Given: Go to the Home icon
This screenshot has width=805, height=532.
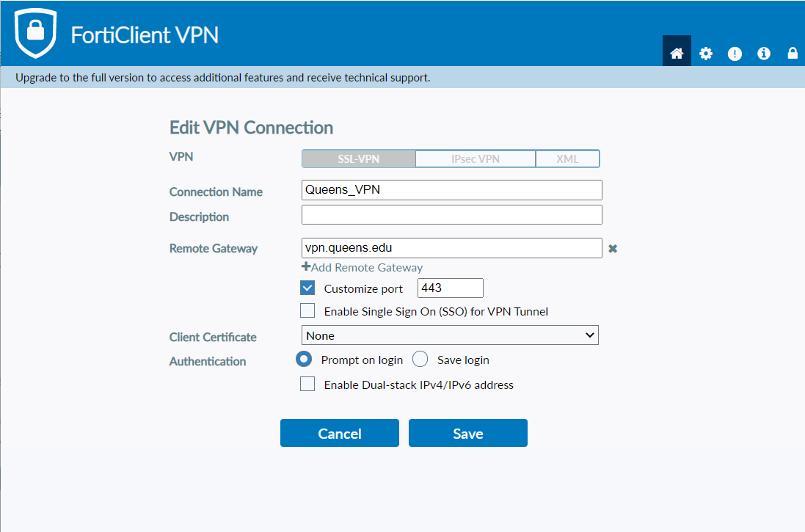Looking at the screenshot, I should pos(677,53).
